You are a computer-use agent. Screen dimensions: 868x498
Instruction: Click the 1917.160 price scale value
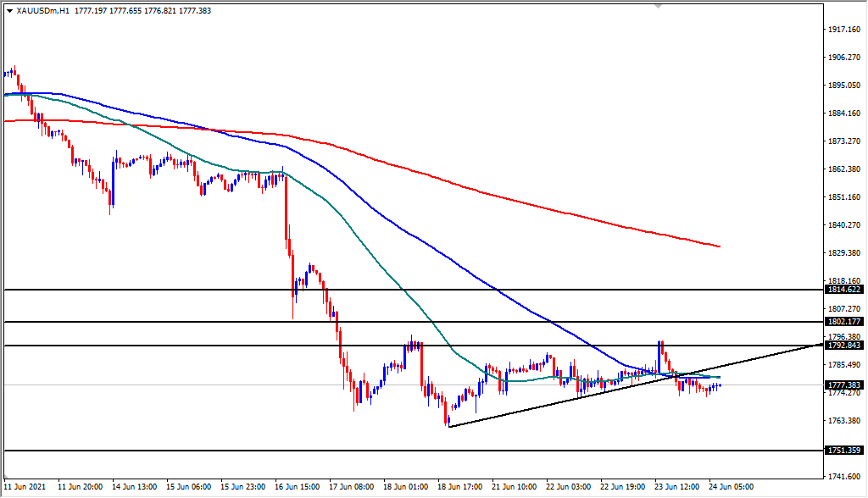coord(845,30)
